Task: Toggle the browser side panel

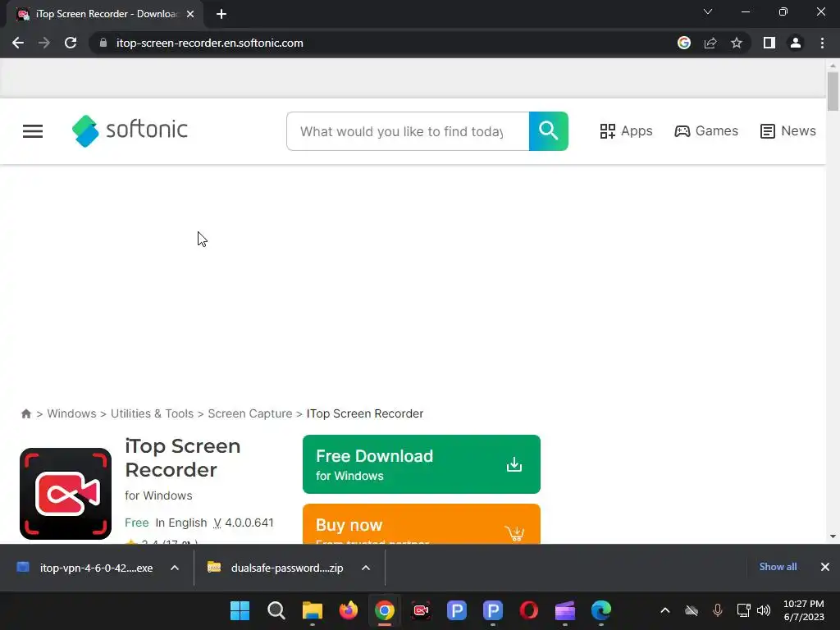Action: click(x=769, y=43)
